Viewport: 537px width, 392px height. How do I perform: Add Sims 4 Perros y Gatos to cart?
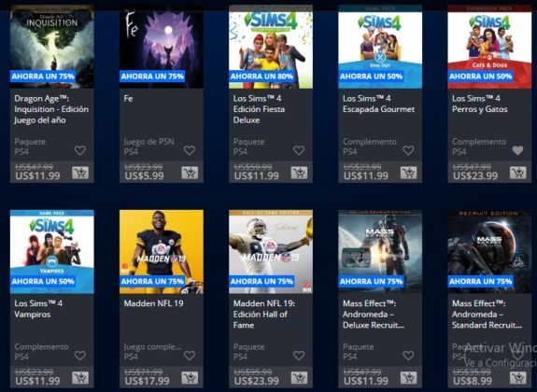[517, 173]
